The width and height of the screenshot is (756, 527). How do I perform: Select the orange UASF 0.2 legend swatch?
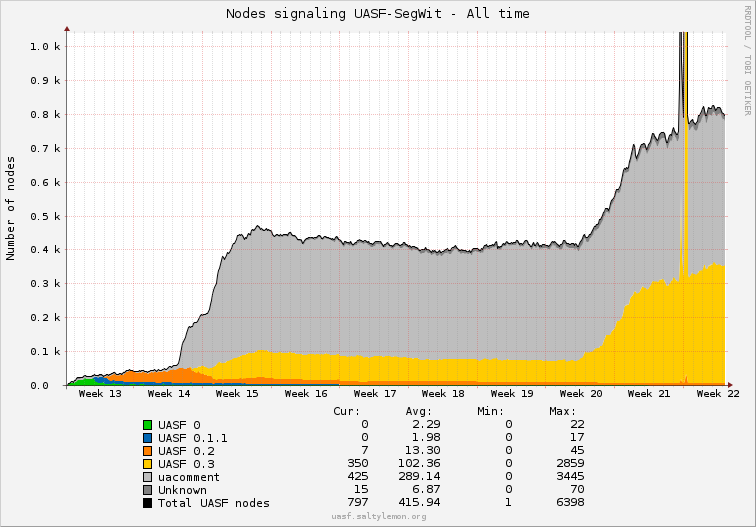pos(148,451)
